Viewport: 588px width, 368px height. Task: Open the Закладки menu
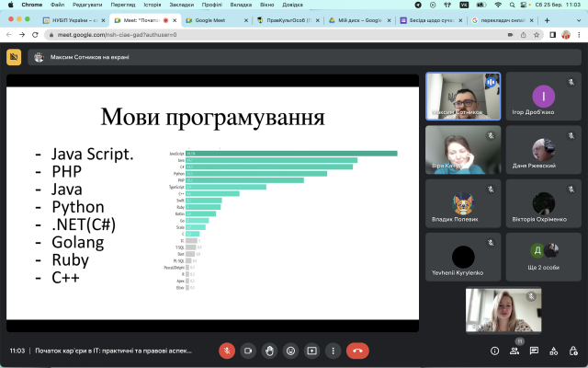click(182, 5)
